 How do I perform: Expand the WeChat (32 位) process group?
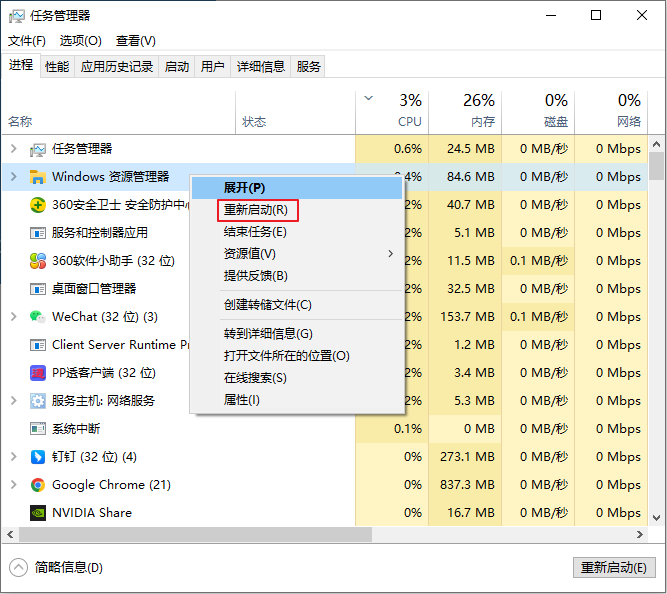point(14,317)
